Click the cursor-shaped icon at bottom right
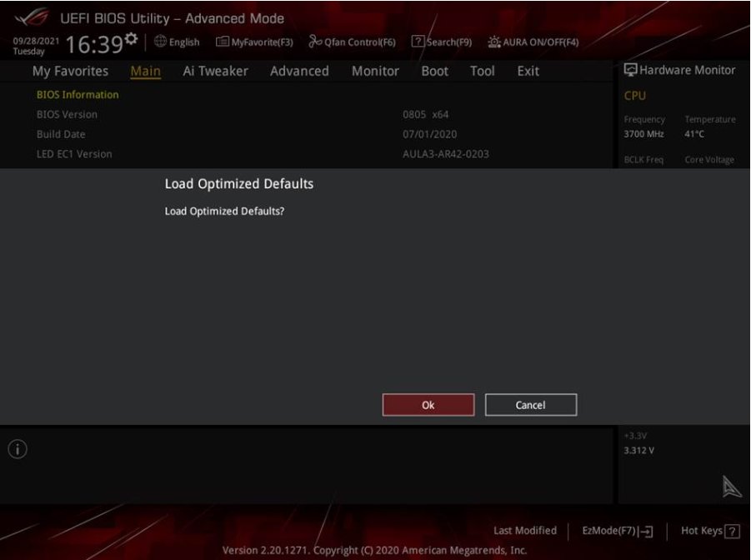Image resolution: width=751 pixels, height=560 pixels. [731, 487]
